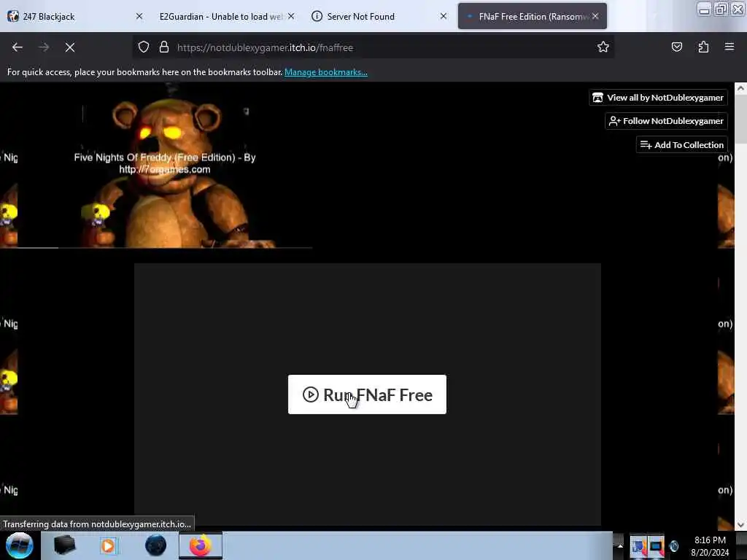Open the tracking protection shield icon
This screenshot has width=747, height=560.
[x=144, y=47]
